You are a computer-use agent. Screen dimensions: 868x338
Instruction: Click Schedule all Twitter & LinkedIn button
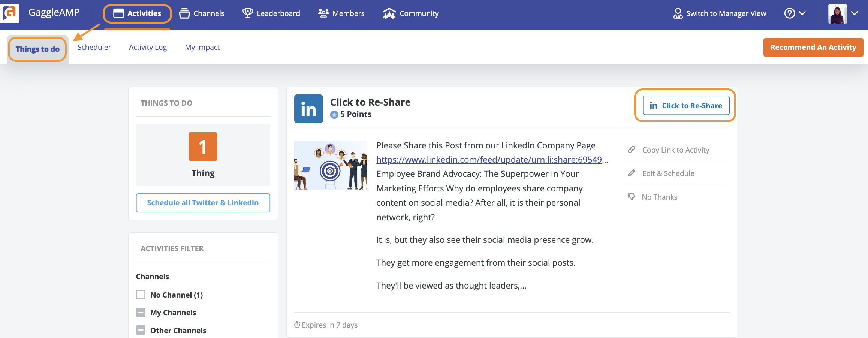click(203, 203)
